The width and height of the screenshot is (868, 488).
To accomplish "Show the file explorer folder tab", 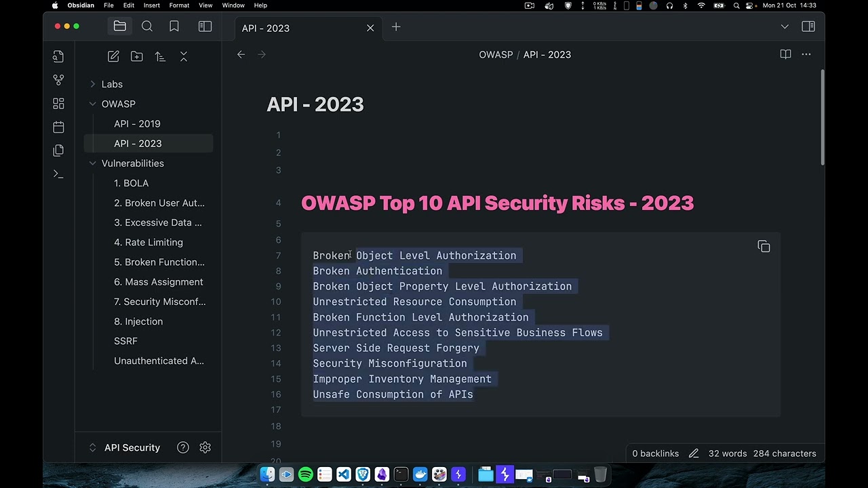I will coord(119,26).
